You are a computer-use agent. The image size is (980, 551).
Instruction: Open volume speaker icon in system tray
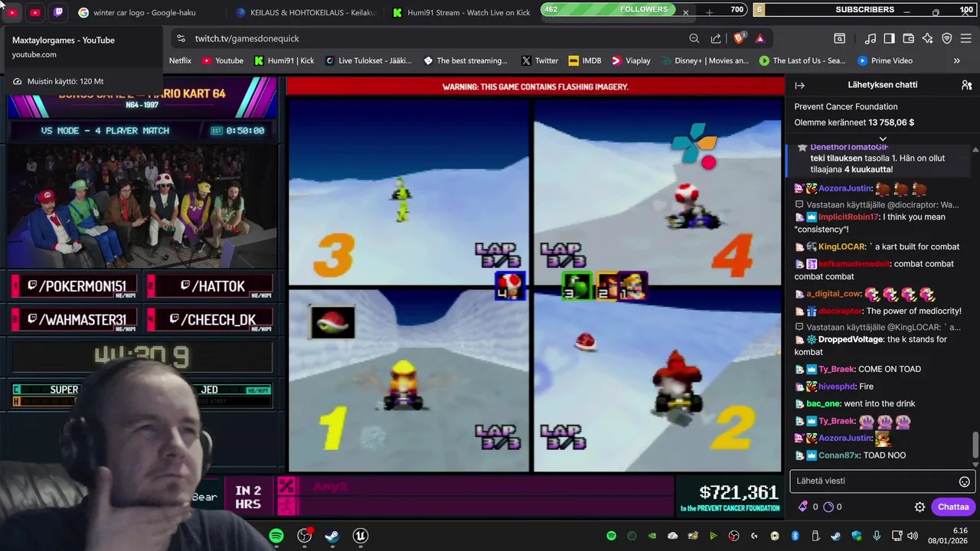pyautogui.click(x=912, y=536)
